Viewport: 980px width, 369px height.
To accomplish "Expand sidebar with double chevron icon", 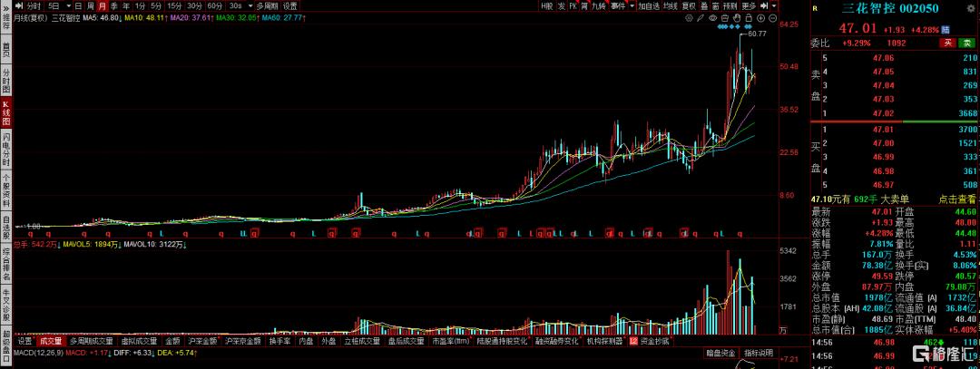I will (x=5, y=8).
